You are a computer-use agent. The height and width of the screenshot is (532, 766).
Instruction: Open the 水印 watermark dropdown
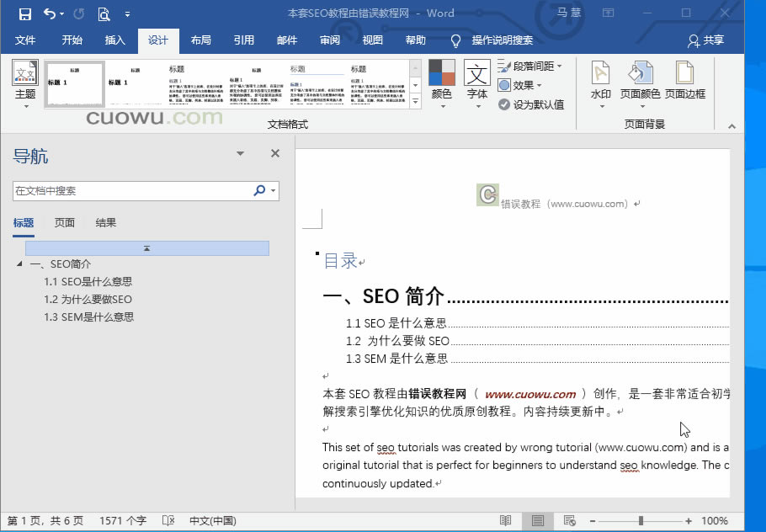pos(600,84)
